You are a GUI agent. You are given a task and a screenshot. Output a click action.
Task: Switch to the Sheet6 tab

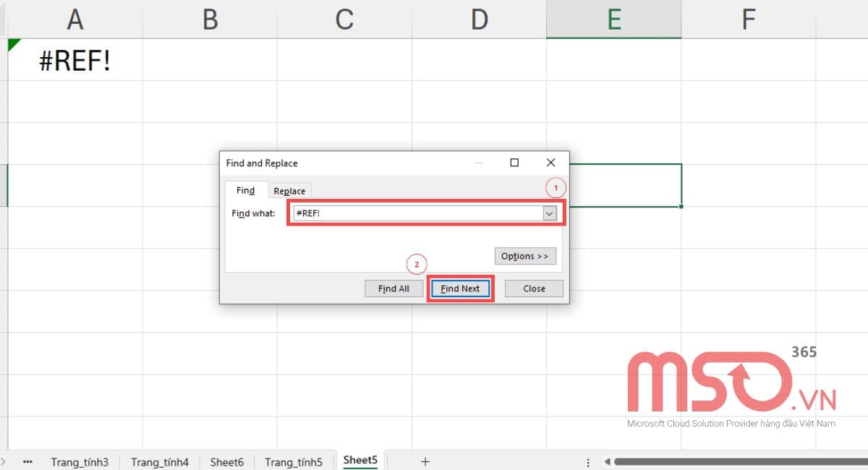pos(227,461)
